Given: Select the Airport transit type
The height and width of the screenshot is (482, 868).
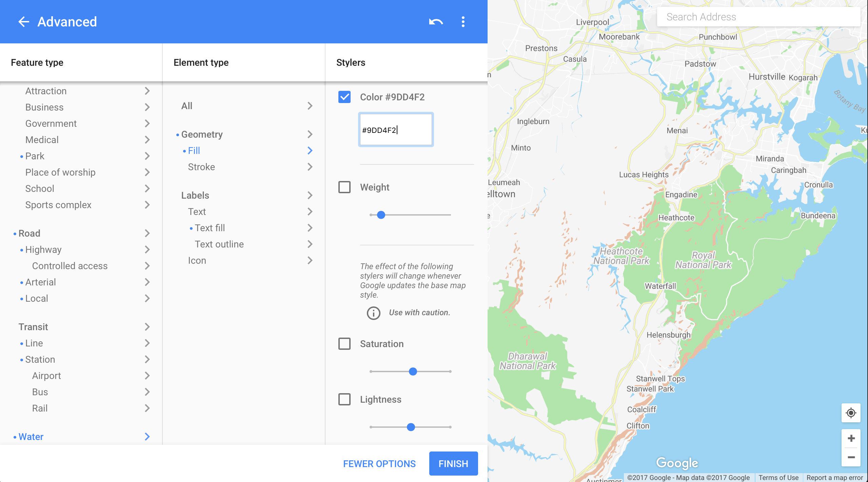Looking at the screenshot, I should click(46, 376).
